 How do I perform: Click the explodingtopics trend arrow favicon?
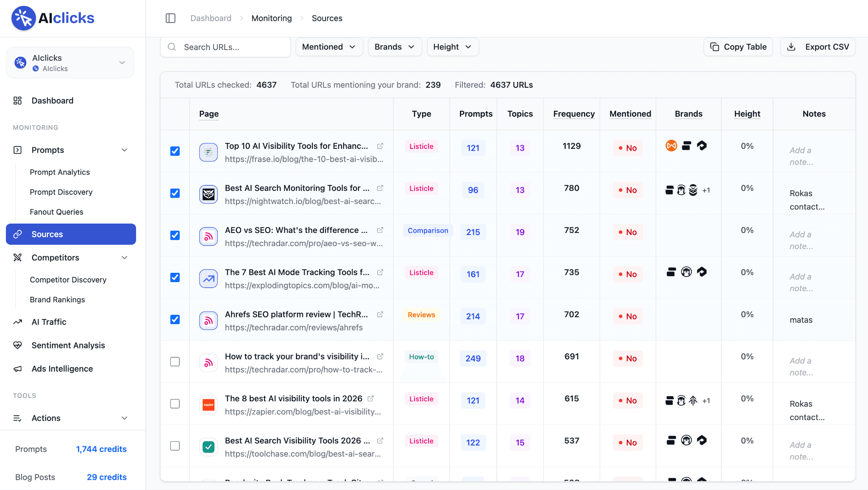209,279
